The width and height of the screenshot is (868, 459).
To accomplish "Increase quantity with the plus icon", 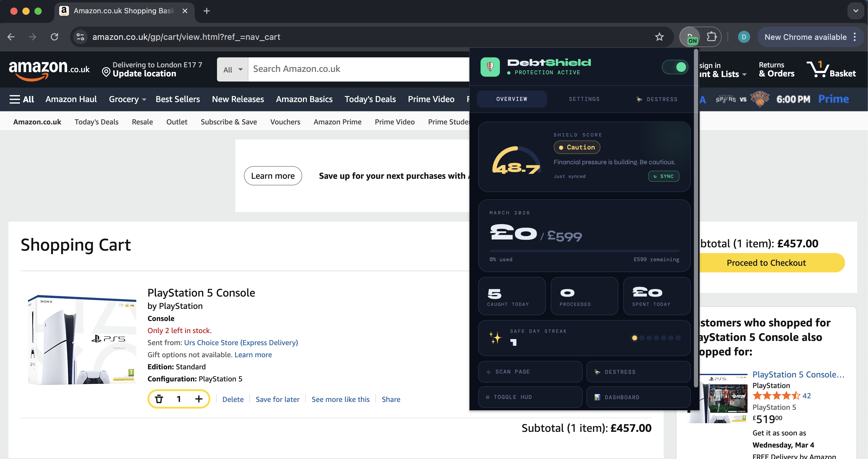I will [x=199, y=399].
